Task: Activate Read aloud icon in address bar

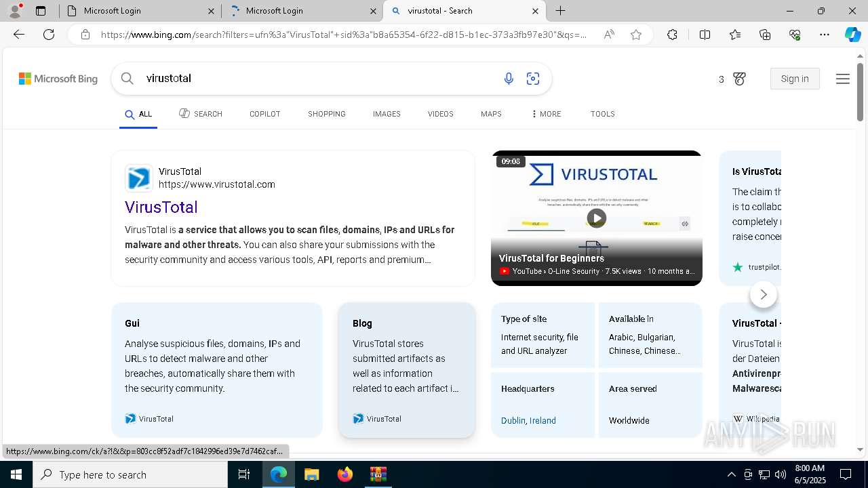Action: [x=609, y=35]
